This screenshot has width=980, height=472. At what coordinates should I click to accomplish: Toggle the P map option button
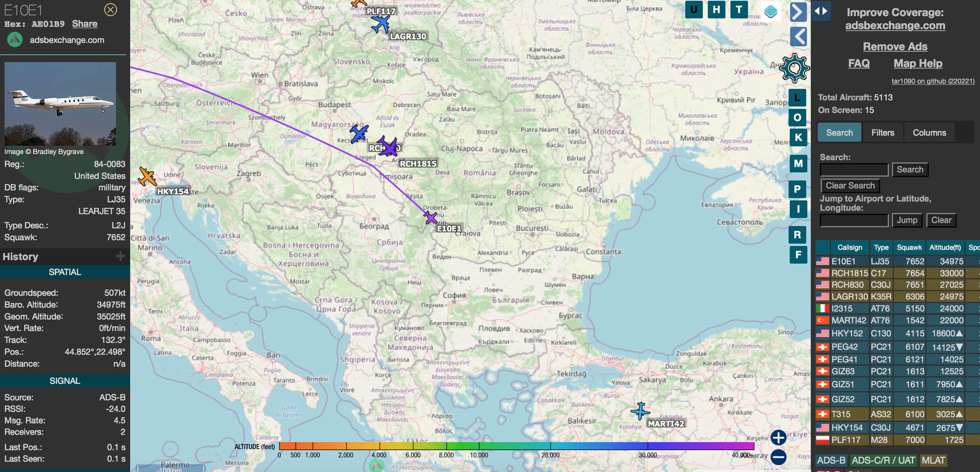tap(797, 189)
